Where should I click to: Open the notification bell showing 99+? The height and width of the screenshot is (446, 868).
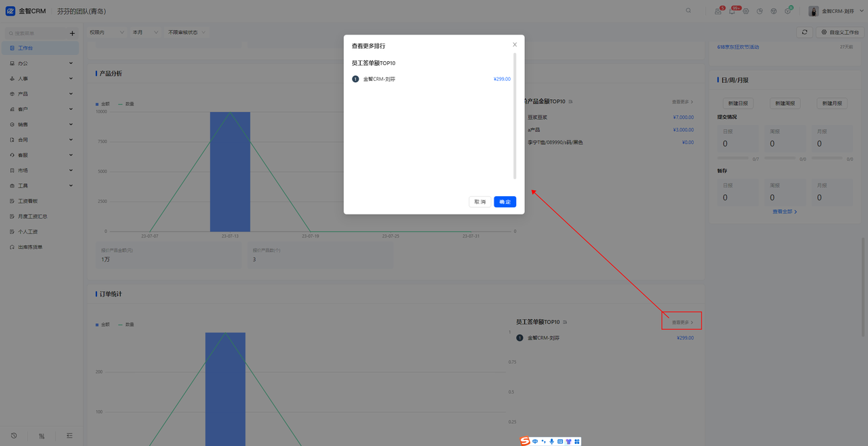[732, 11]
